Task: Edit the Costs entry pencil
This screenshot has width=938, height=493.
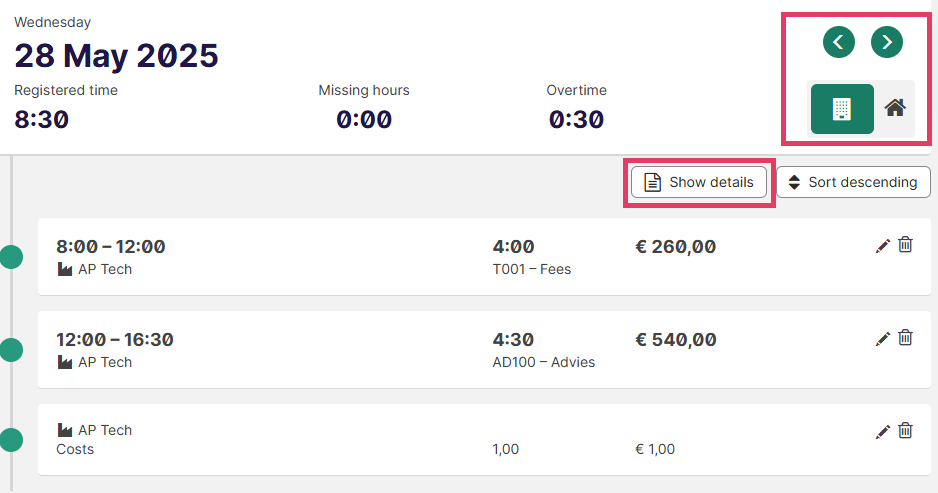Action: (x=882, y=431)
